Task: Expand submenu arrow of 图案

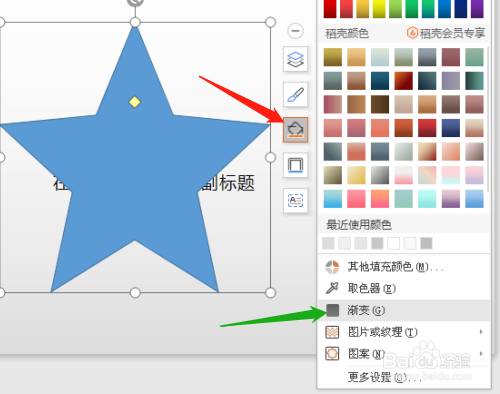Action: [x=481, y=353]
